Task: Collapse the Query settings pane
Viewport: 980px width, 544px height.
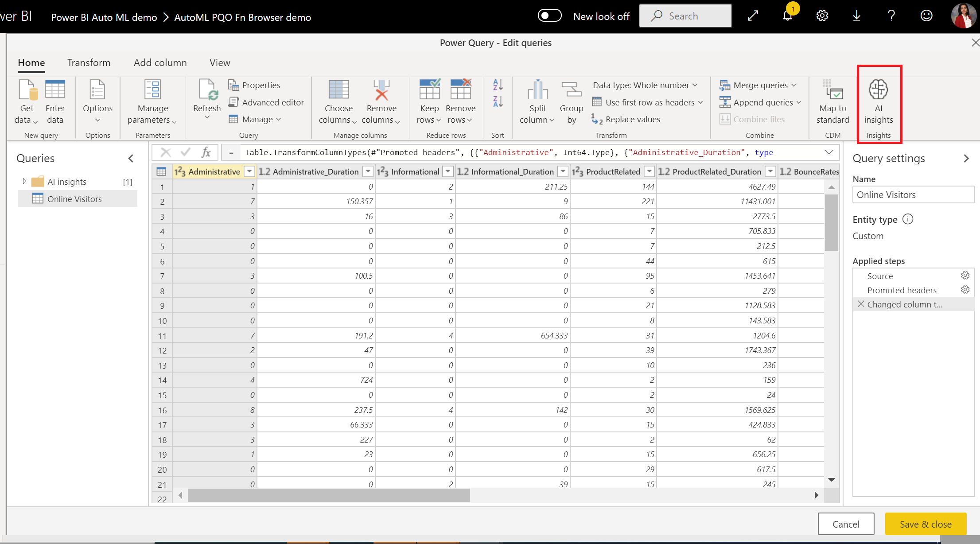Action: coord(966,158)
